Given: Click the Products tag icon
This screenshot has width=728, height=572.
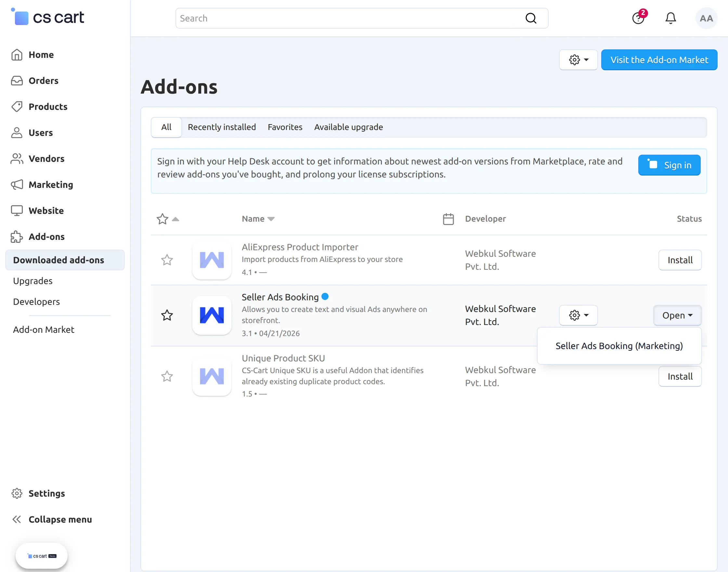Looking at the screenshot, I should pos(17,107).
